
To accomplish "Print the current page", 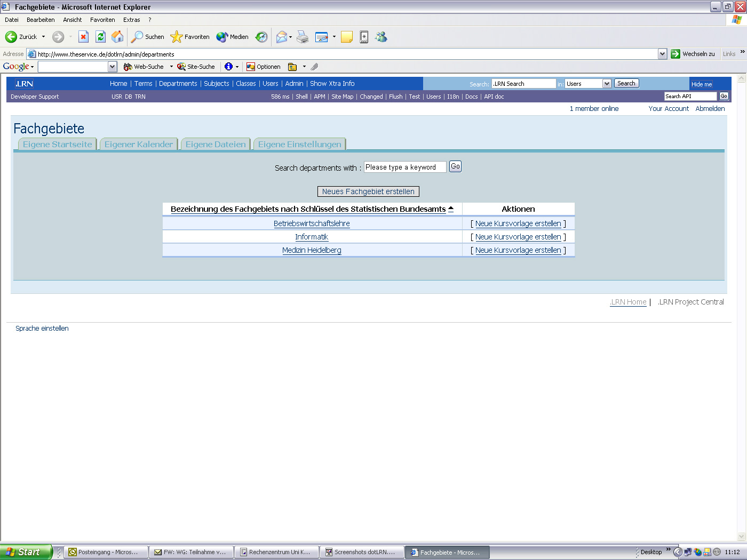I will (x=303, y=37).
